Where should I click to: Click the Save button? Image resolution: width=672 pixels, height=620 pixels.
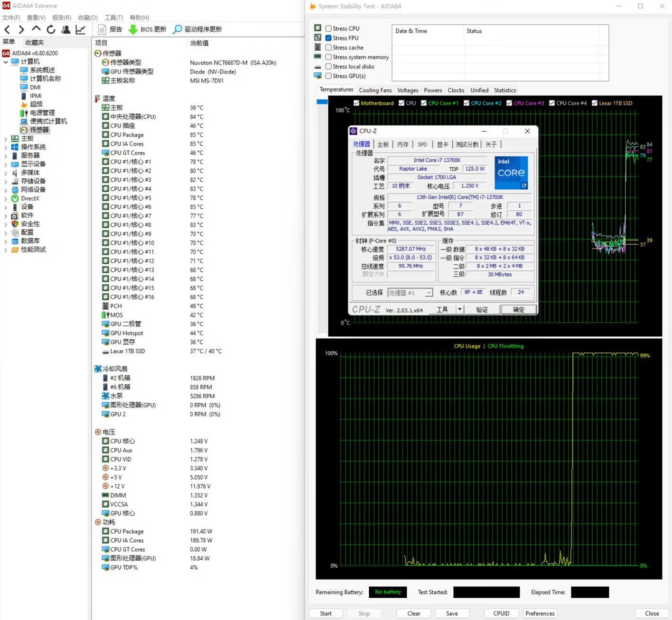pos(452,613)
